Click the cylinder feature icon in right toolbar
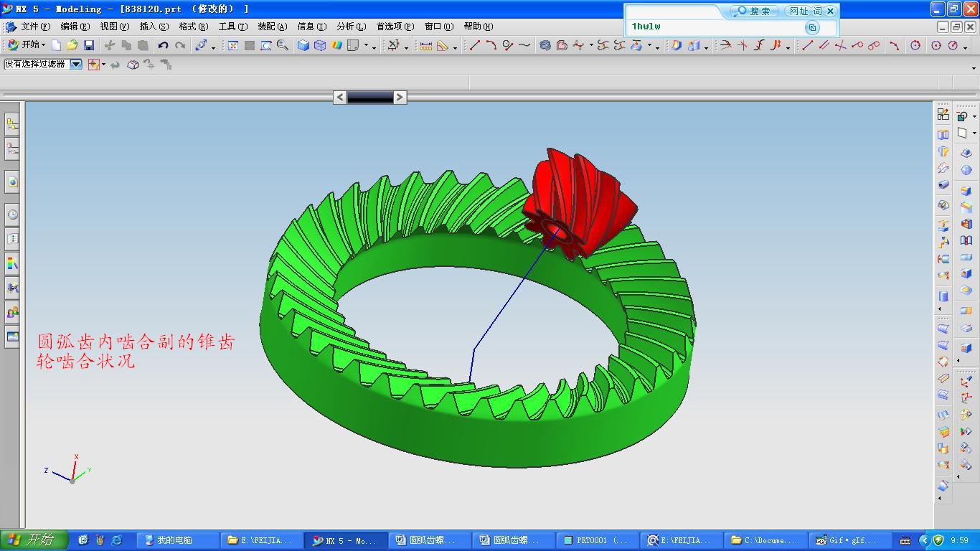Screen dimensions: 980x551 coord(943,296)
